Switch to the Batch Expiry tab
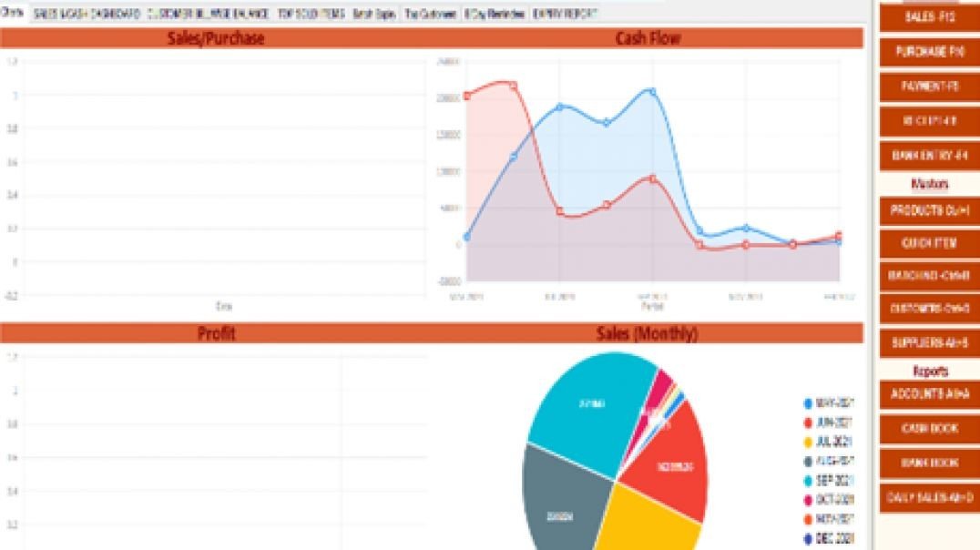Screen dimensions: 980x550 point(373,14)
